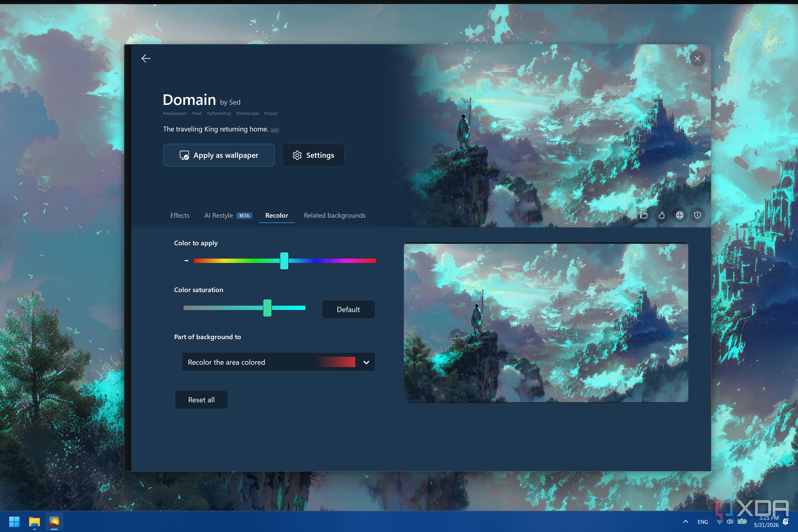Image resolution: width=798 pixels, height=532 pixels.
Task: Show hidden system tray icons
Action: point(686,522)
